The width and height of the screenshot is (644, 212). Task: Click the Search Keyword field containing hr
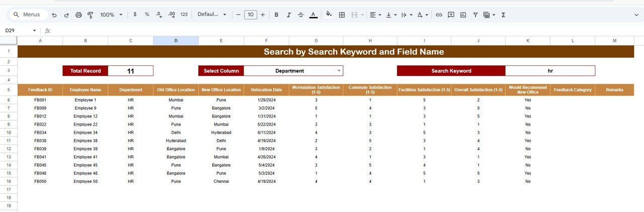pyautogui.click(x=550, y=71)
